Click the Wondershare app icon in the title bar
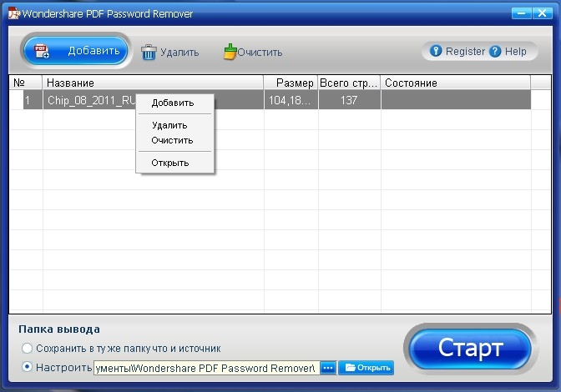 coord(13,13)
